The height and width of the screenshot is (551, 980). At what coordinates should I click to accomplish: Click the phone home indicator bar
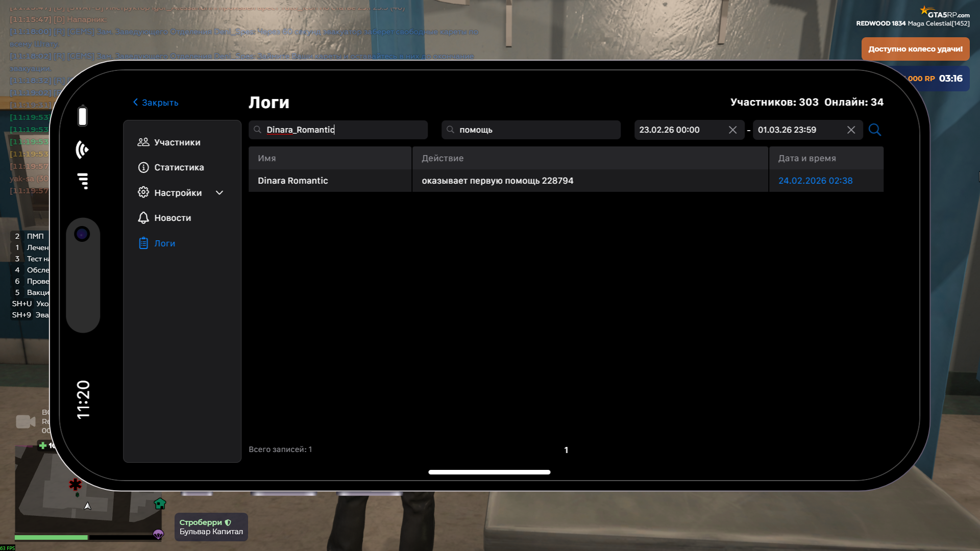click(489, 472)
